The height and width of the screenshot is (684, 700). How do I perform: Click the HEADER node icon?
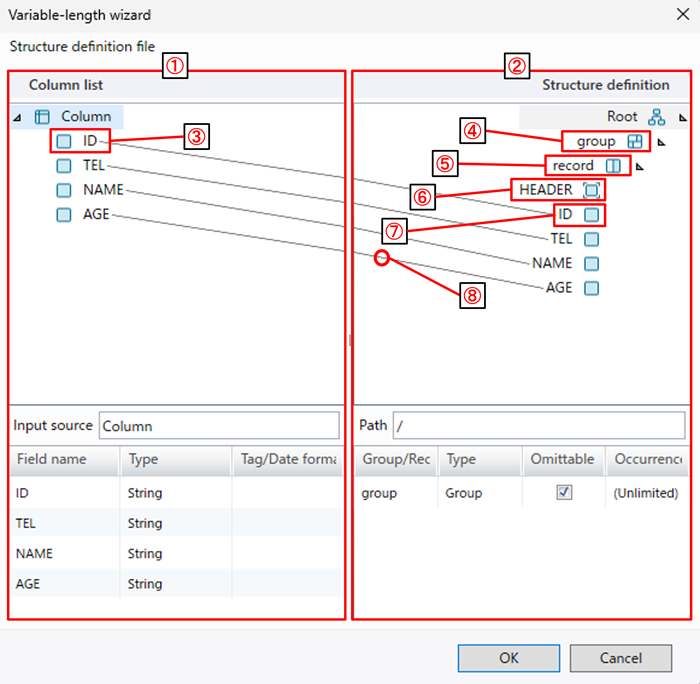click(x=592, y=189)
